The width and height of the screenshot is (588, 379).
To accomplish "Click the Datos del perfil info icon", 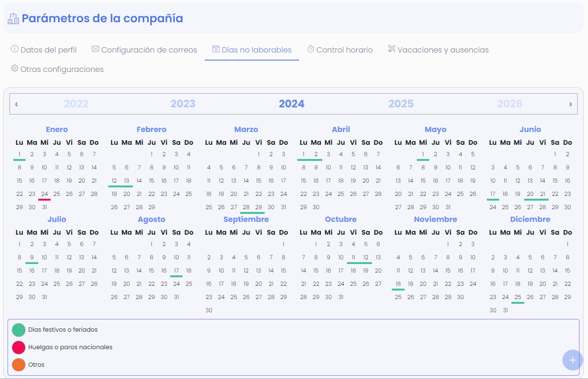I will click(15, 49).
